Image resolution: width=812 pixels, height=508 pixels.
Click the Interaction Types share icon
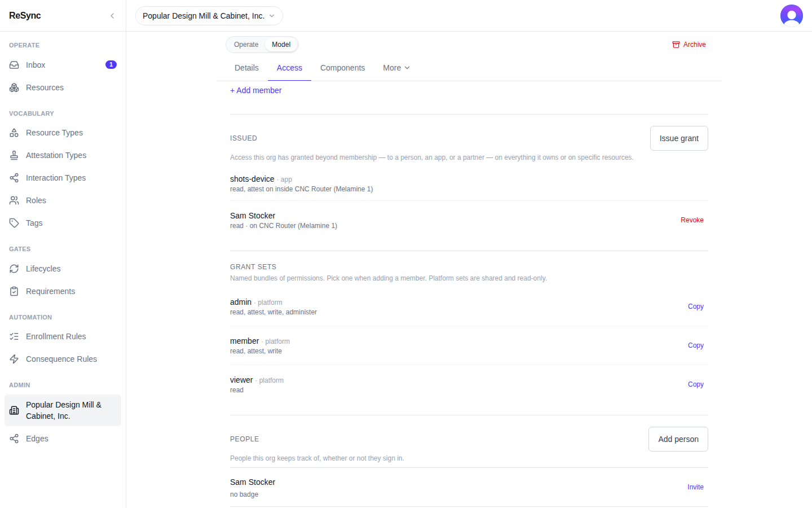click(x=14, y=178)
